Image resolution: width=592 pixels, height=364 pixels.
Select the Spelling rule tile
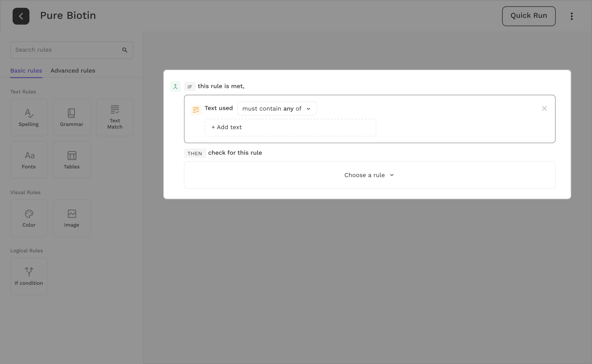[x=29, y=118]
